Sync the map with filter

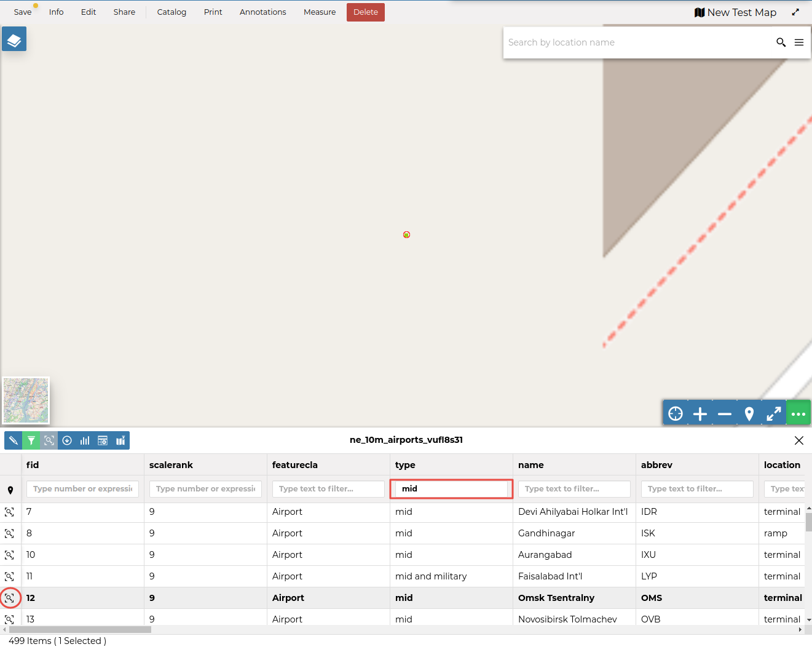[120, 440]
